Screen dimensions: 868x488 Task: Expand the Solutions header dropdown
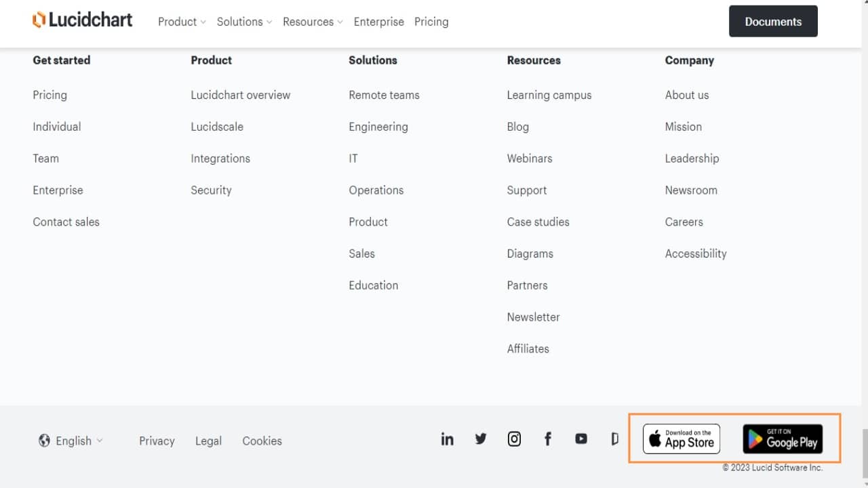[244, 22]
